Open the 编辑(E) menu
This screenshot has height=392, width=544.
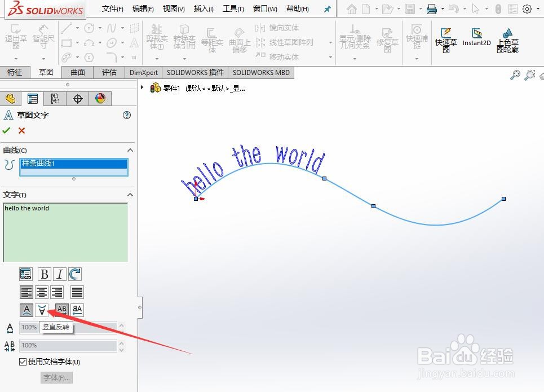click(143, 8)
